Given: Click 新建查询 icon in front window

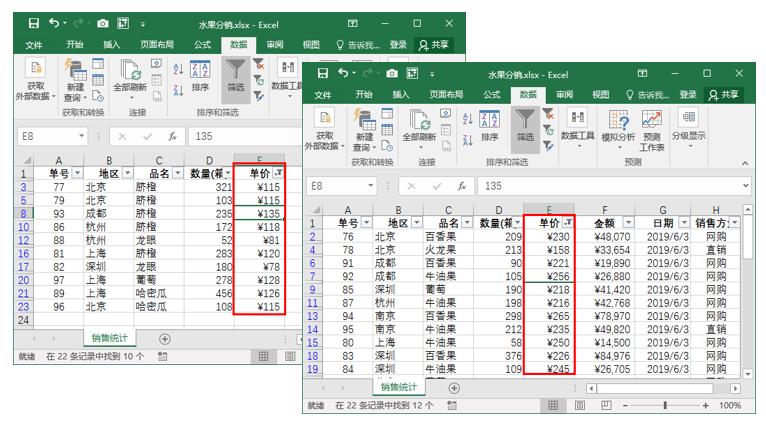Looking at the screenshot, I should coord(364,120).
